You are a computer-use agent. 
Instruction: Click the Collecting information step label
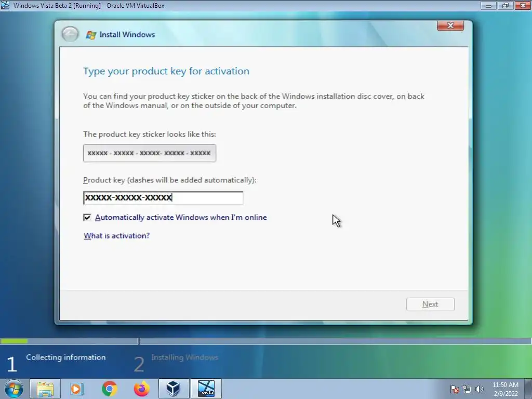tap(66, 357)
